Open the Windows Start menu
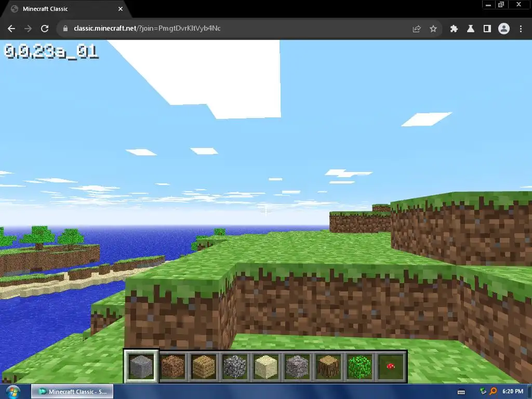 pyautogui.click(x=13, y=392)
